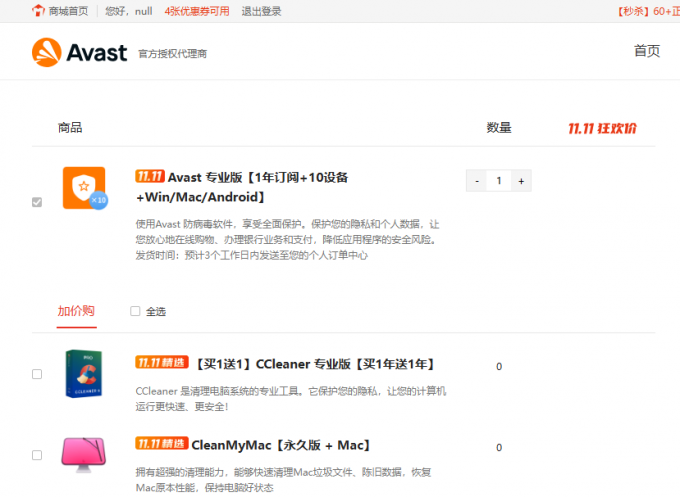This screenshot has width=680, height=497.
Task: Click the 11.11 狂欢价 column header
Action: coord(602,128)
